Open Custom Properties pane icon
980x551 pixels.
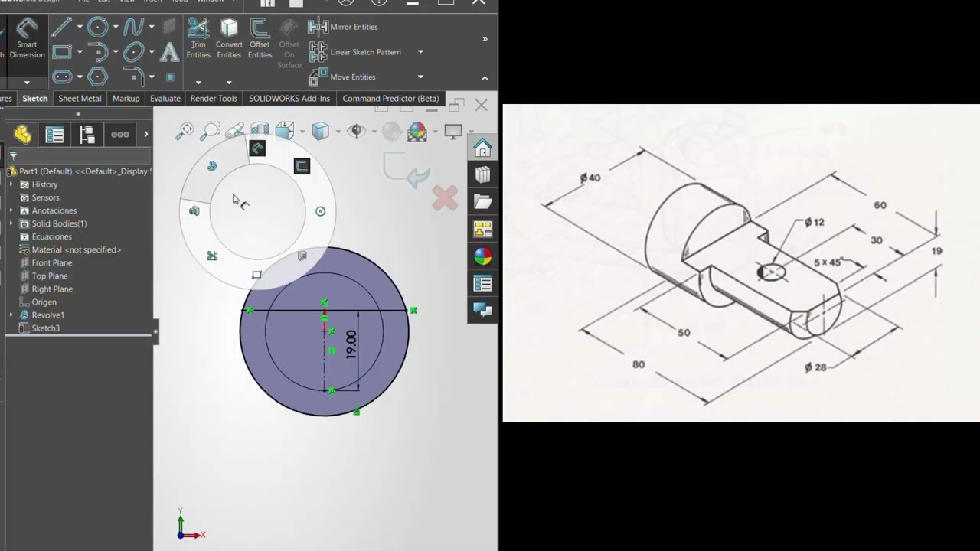tap(482, 284)
